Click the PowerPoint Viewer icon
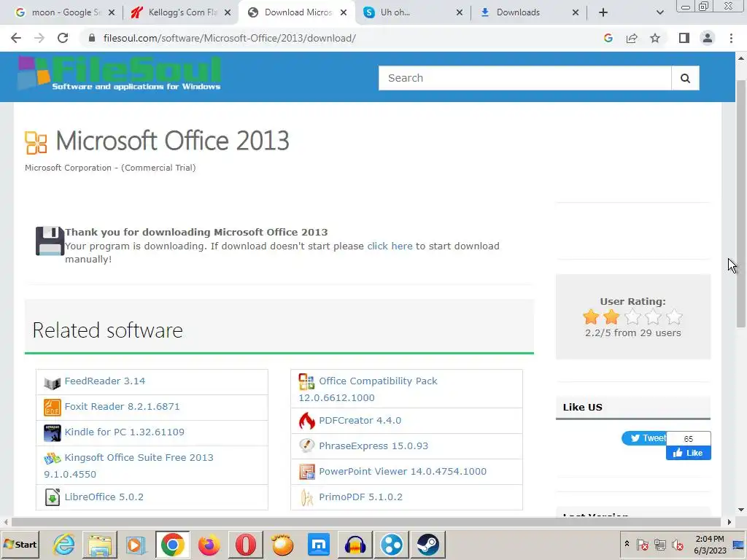The width and height of the screenshot is (747, 560). click(x=307, y=472)
